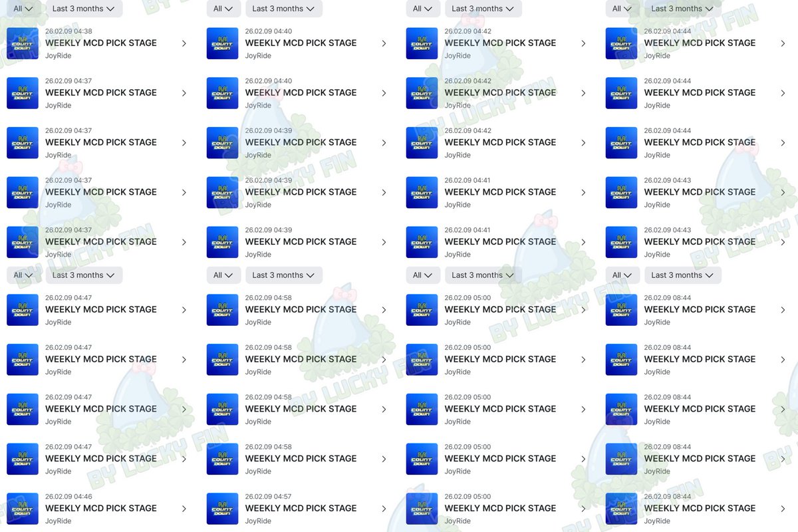Click JoyRide under the 04:46 entry
Screen dimensions: 798x532
[59, 521]
